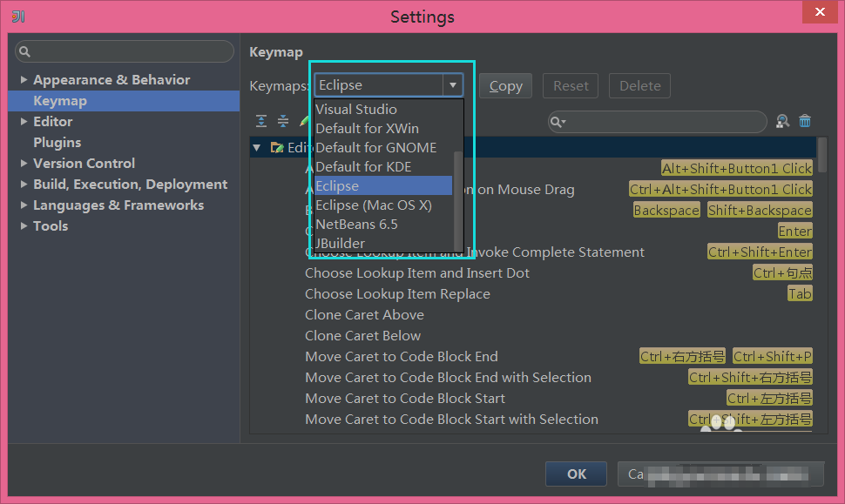Viewport: 845px width, 504px height.
Task: Click the Collapse All icon in keymap toolbar
Action: (x=283, y=121)
